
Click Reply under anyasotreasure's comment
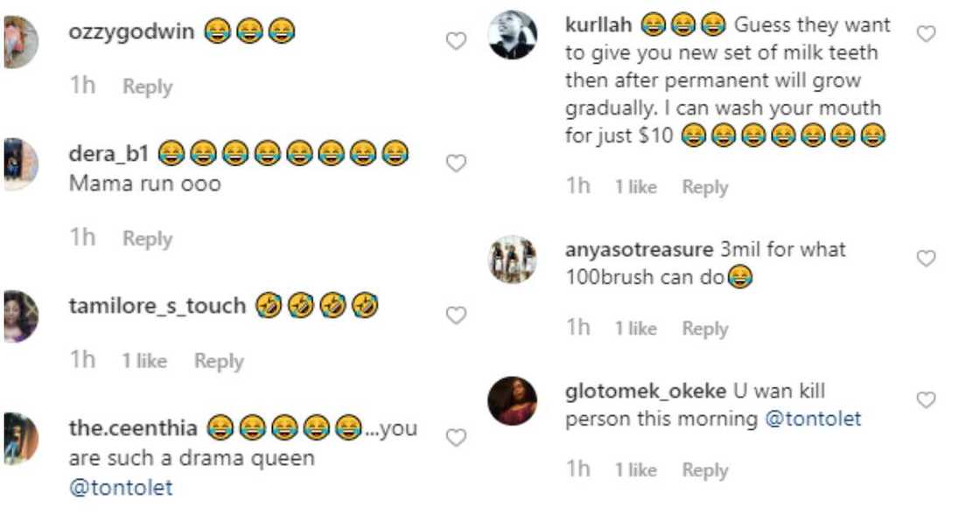[705, 329]
